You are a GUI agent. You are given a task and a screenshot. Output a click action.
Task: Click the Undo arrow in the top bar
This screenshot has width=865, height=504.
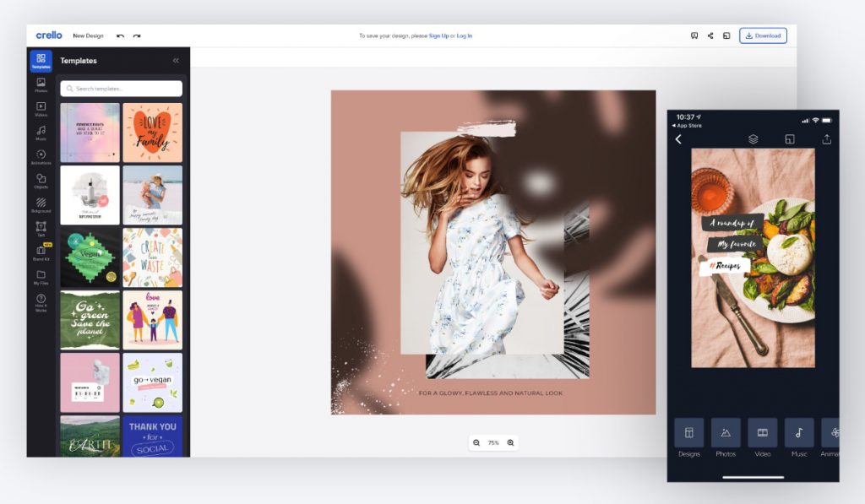coord(121,35)
